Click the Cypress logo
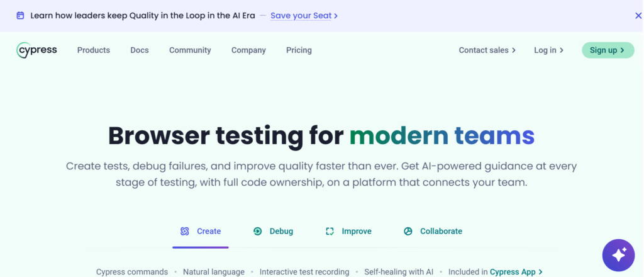 pos(36,50)
